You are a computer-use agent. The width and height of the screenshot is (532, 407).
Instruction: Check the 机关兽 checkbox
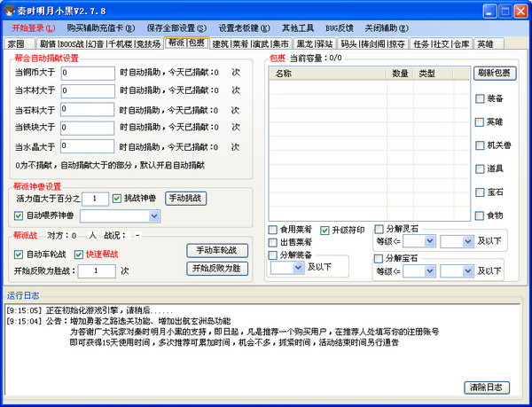click(480, 145)
